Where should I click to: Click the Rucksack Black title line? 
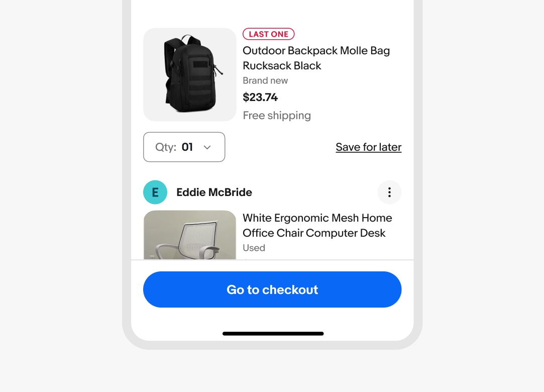(282, 66)
